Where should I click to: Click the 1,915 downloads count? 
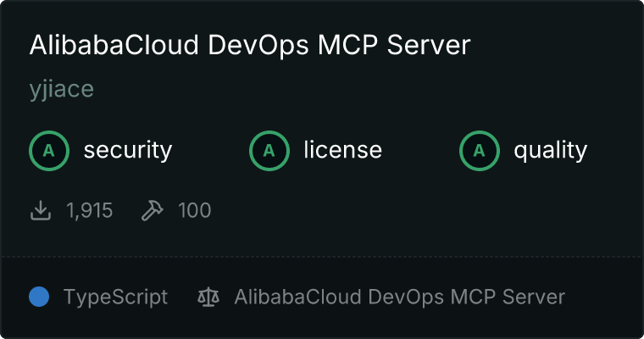(89, 210)
